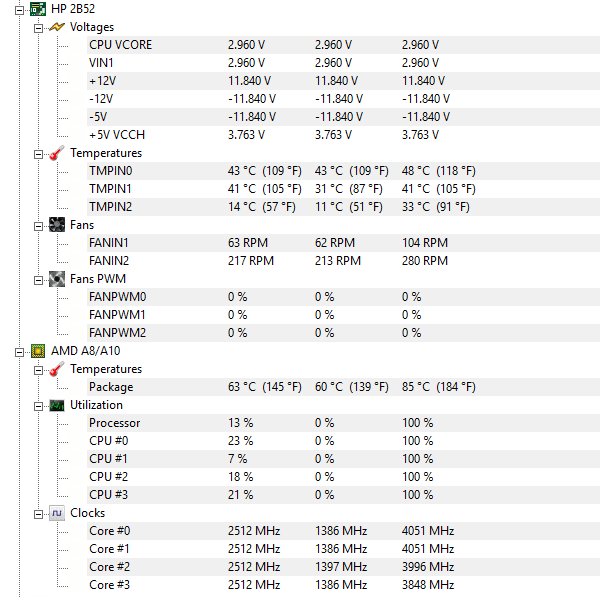Click the Clocks waveform icon

click(57, 513)
